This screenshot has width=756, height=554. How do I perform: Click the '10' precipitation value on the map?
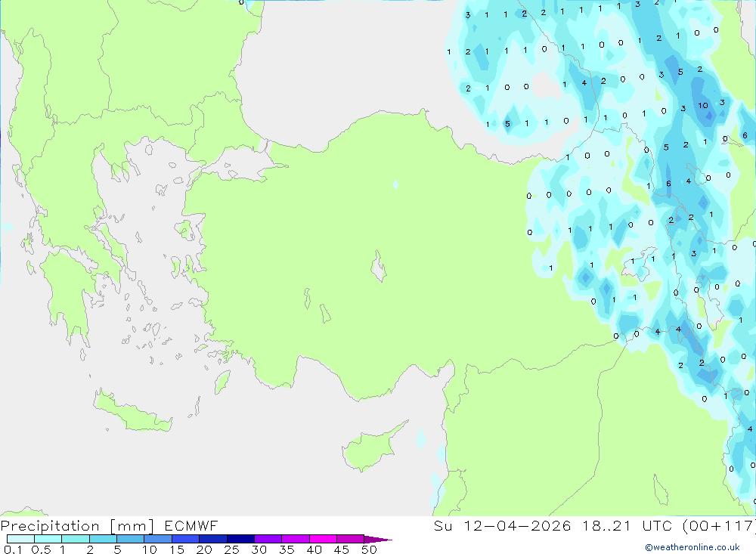click(x=703, y=106)
